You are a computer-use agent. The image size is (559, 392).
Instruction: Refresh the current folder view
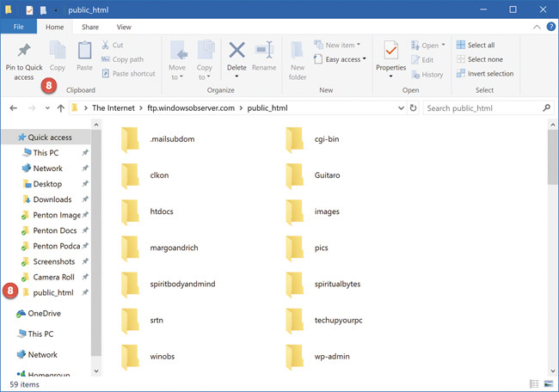tap(415, 108)
